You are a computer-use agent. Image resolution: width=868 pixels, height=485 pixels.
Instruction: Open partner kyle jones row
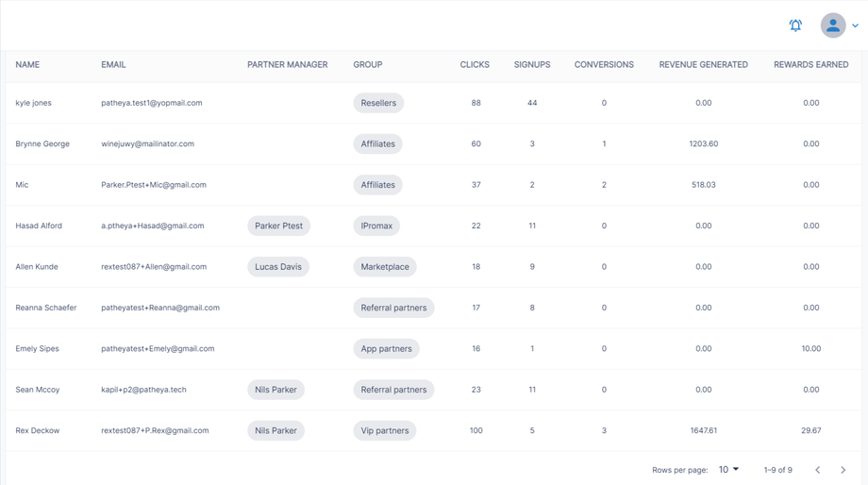[x=34, y=103]
